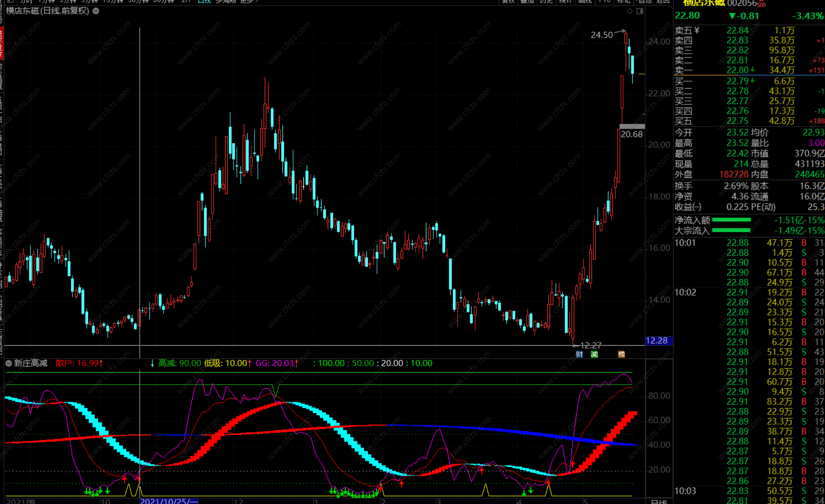Click the 24.50 high price marker
825x504 pixels.
[602, 35]
